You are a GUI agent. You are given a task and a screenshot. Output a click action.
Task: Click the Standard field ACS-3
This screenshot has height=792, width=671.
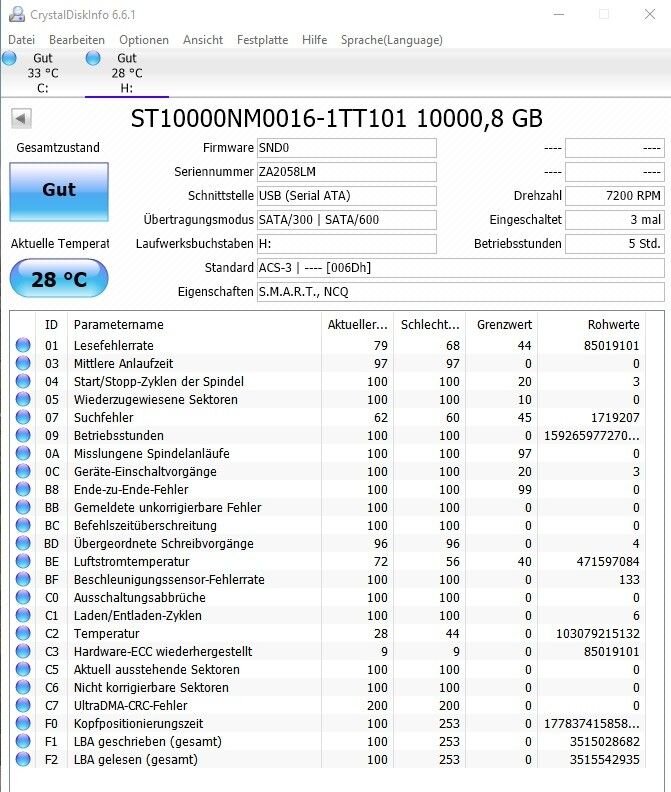coord(460,268)
